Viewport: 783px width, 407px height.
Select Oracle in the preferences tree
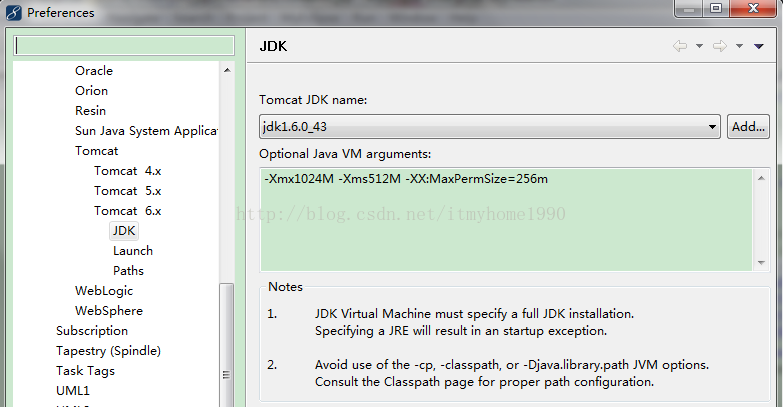point(94,71)
